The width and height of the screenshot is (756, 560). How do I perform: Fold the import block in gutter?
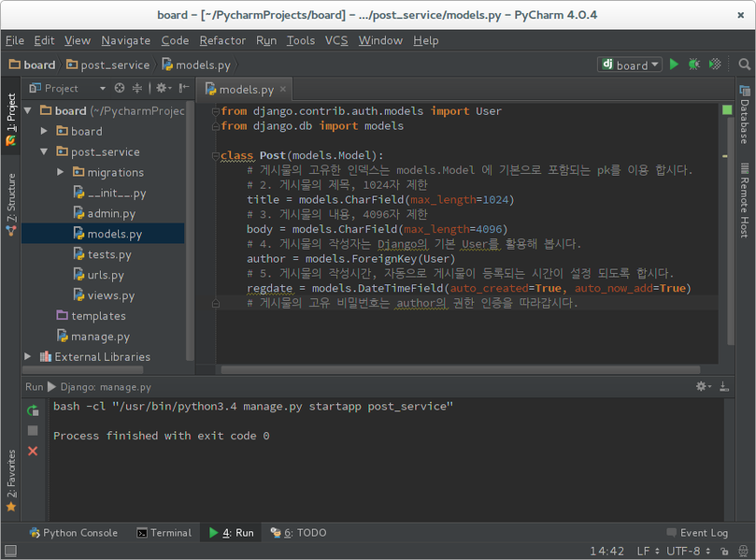[x=216, y=111]
